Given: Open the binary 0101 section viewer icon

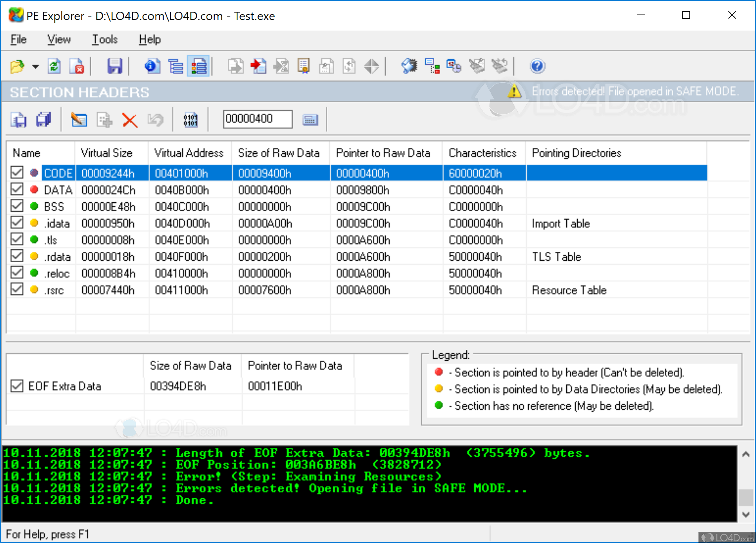Looking at the screenshot, I should [x=190, y=120].
